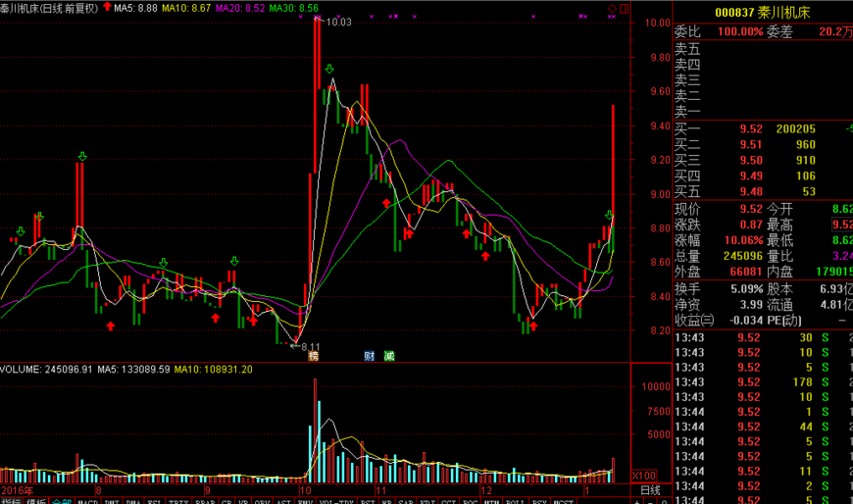The width and height of the screenshot is (853, 504).
Task: Select the OBV indicator tab
Action: (x=262, y=501)
